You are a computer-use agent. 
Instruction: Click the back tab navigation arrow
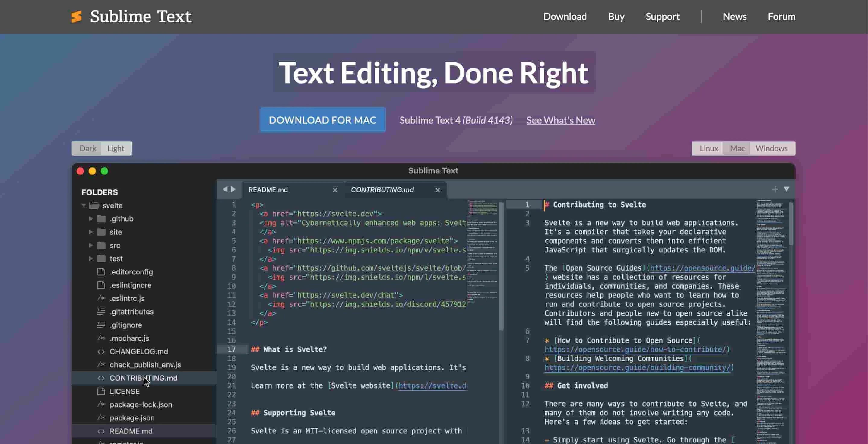225,189
